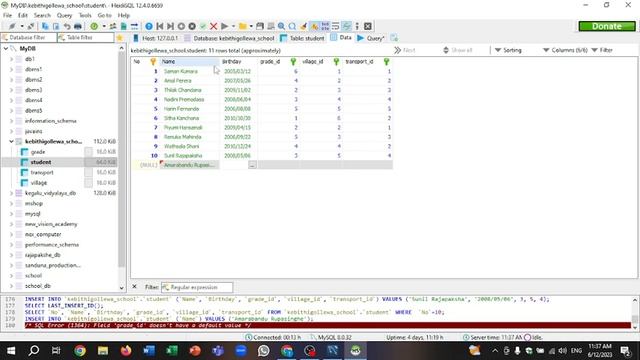Click the Name column header
Screen dimensions: 640x360
click(x=190, y=62)
